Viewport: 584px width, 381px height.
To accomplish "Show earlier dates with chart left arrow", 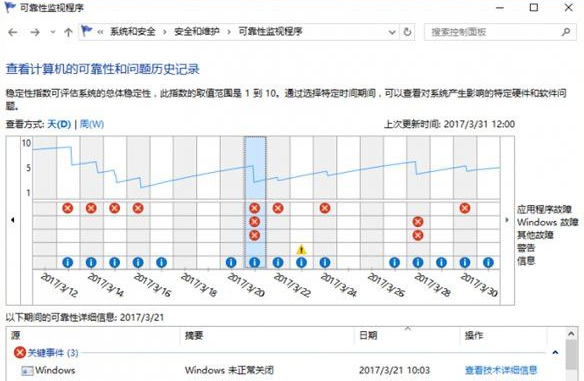I will click(x=13, y=220).
